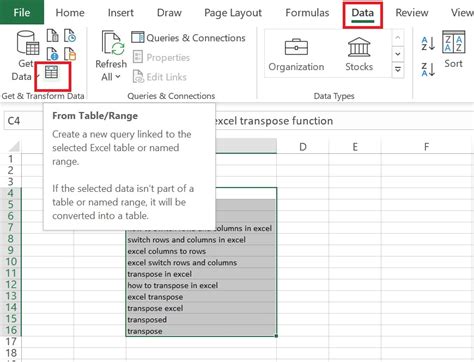Click the Recent Sources clock icon
474x362 pixels.
(70, 36)
